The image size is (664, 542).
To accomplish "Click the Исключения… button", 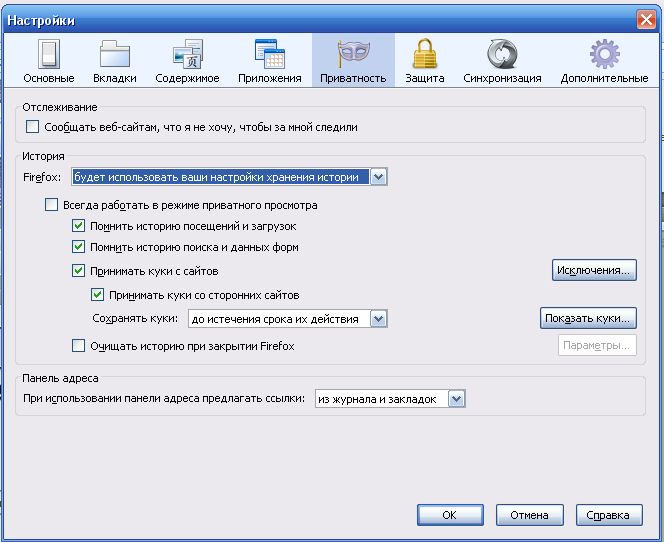I will (594, 270).
